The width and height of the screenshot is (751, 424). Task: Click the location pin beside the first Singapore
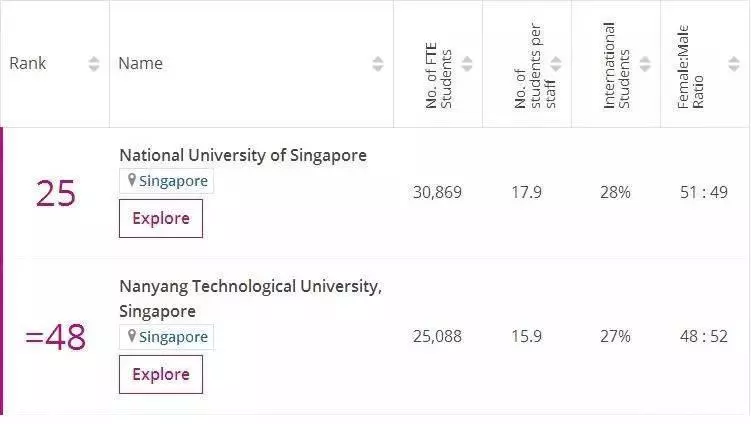click(x=132, y=180)
